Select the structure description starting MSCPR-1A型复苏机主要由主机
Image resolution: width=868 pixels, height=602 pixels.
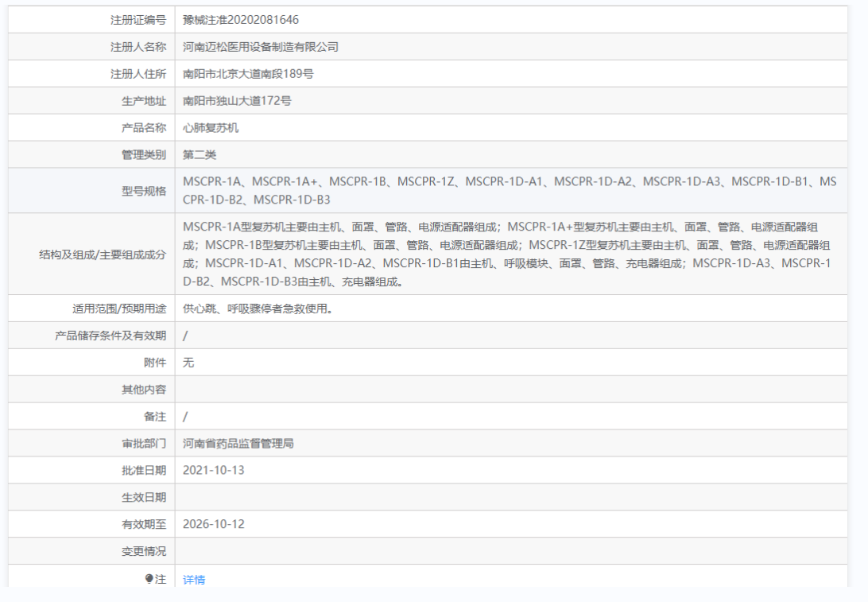click(x=507, y=254)
